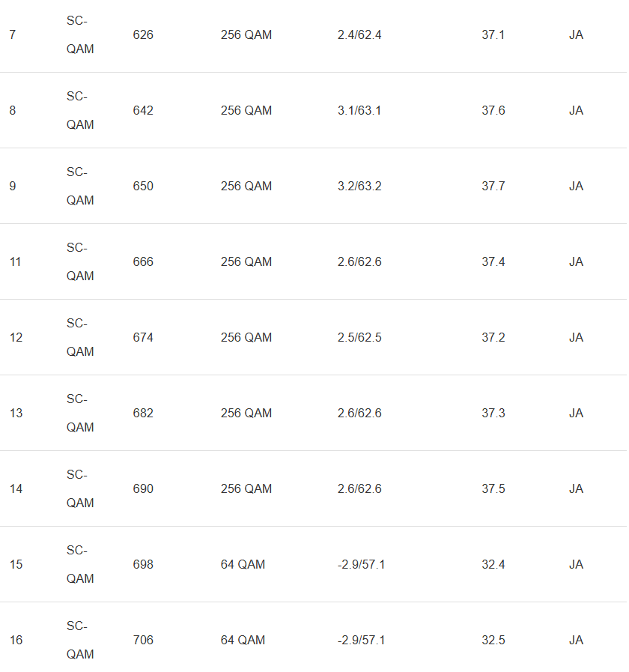This screenshot has width=629, height=672.
Task: Click the 37.7 value in channel 9 row
Action: pos(493,187)
